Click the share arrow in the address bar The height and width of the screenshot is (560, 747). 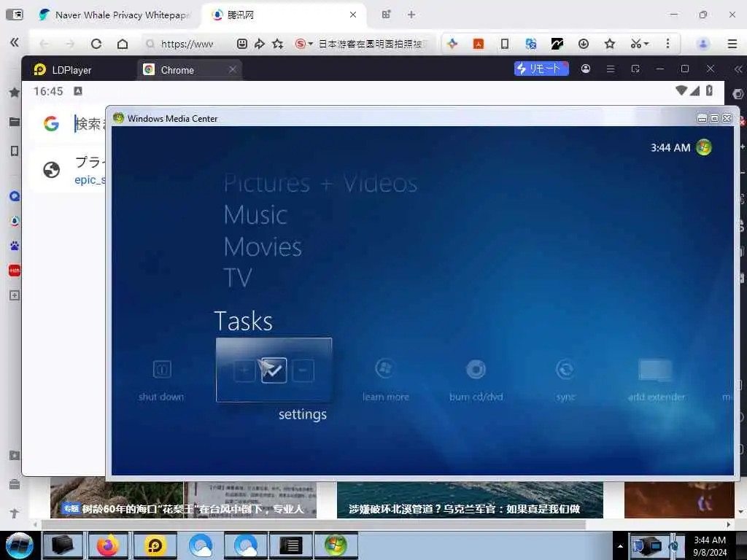pyautogui.click(x=260, y=44)
